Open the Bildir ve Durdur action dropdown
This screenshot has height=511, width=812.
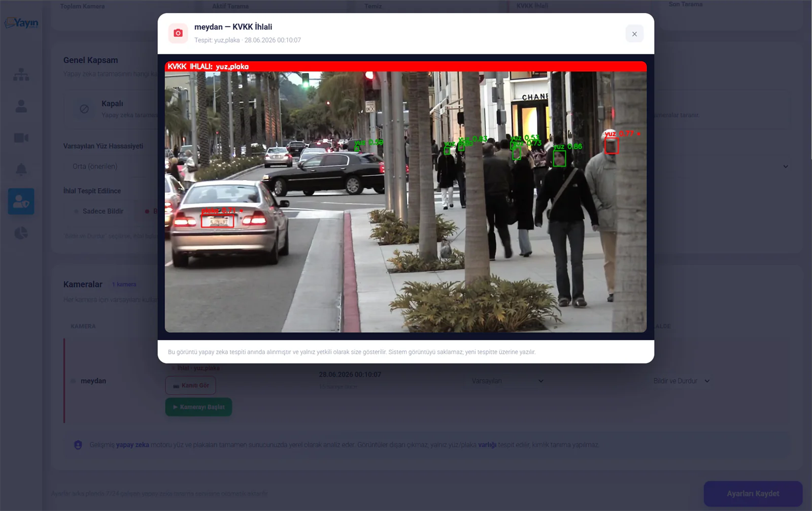682,381
